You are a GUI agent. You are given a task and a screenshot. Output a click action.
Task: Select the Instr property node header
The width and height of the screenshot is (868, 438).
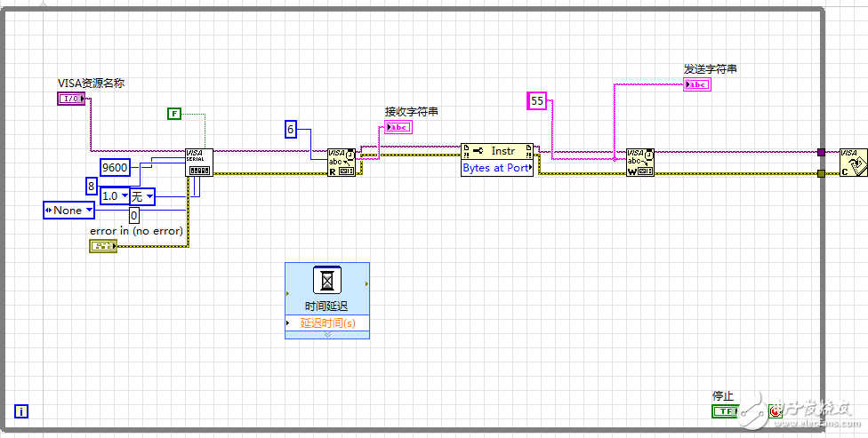click(x=497, y=152)
